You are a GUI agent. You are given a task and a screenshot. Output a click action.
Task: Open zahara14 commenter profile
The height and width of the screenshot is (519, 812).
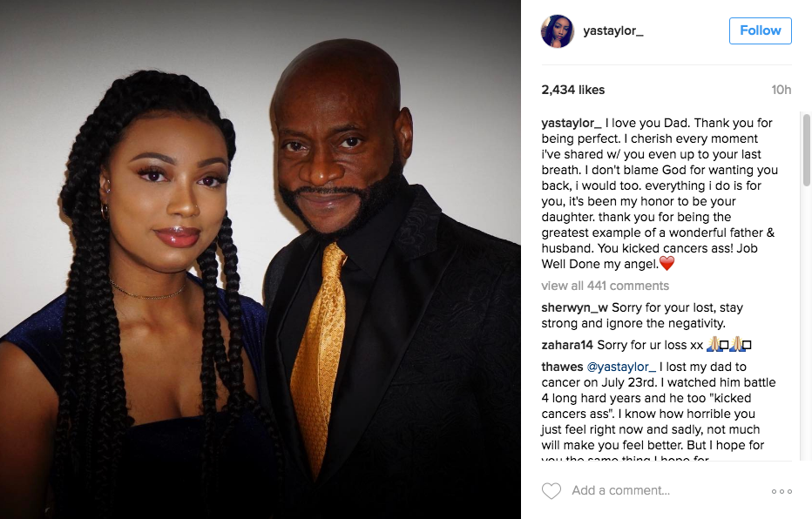coord(566,345)
